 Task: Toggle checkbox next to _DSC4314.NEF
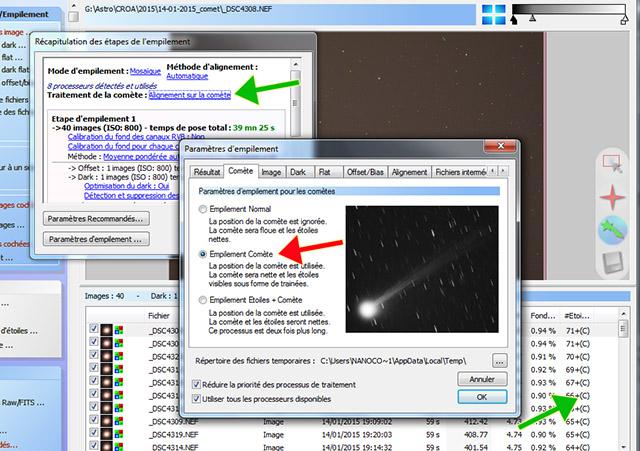[x=94, y=445]
